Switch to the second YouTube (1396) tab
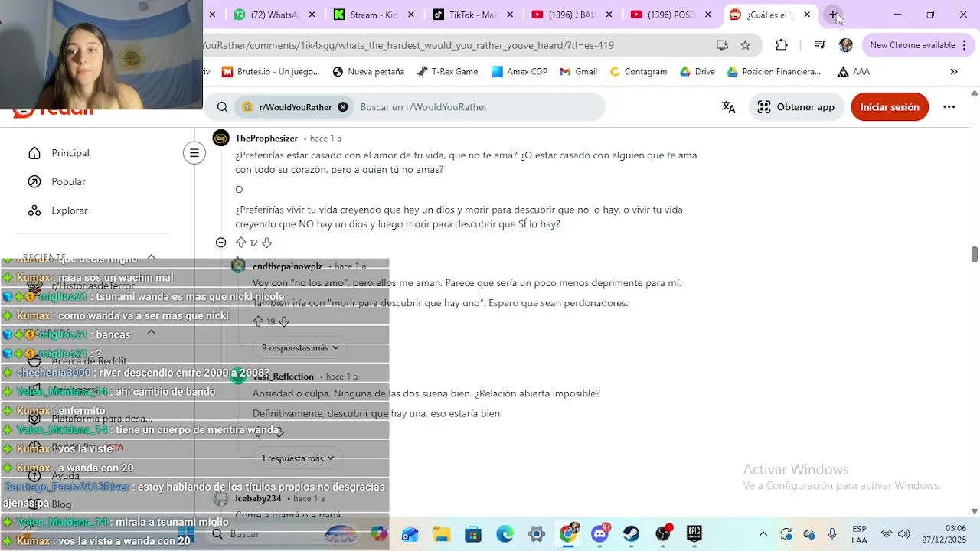Image resolution: width=980 pixels, height=551 pixels. [x=671, y=15]
